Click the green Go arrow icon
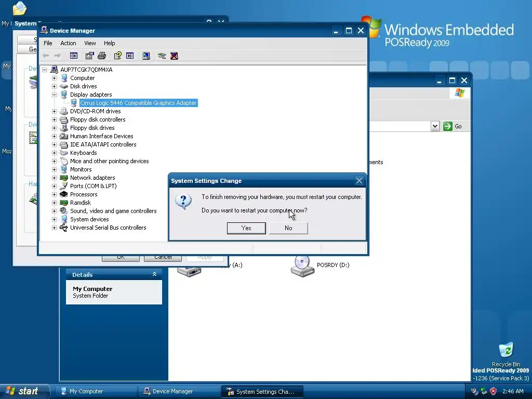 448,126
